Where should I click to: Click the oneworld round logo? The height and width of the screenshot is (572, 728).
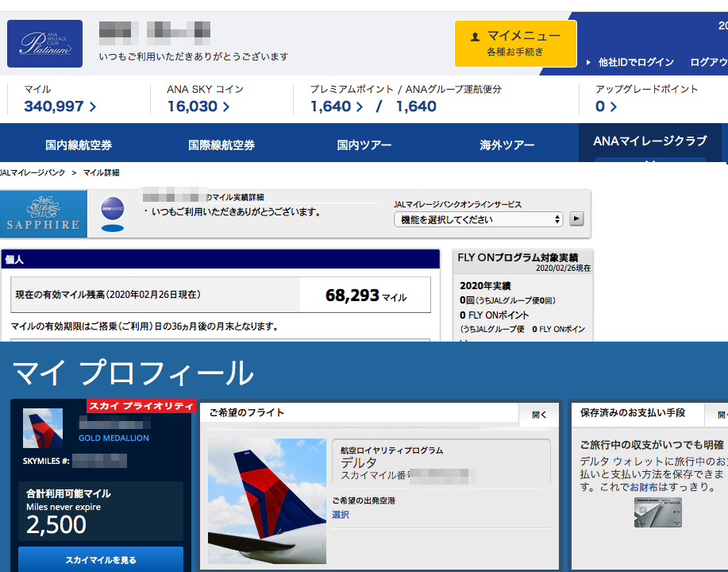click(113, 209)
